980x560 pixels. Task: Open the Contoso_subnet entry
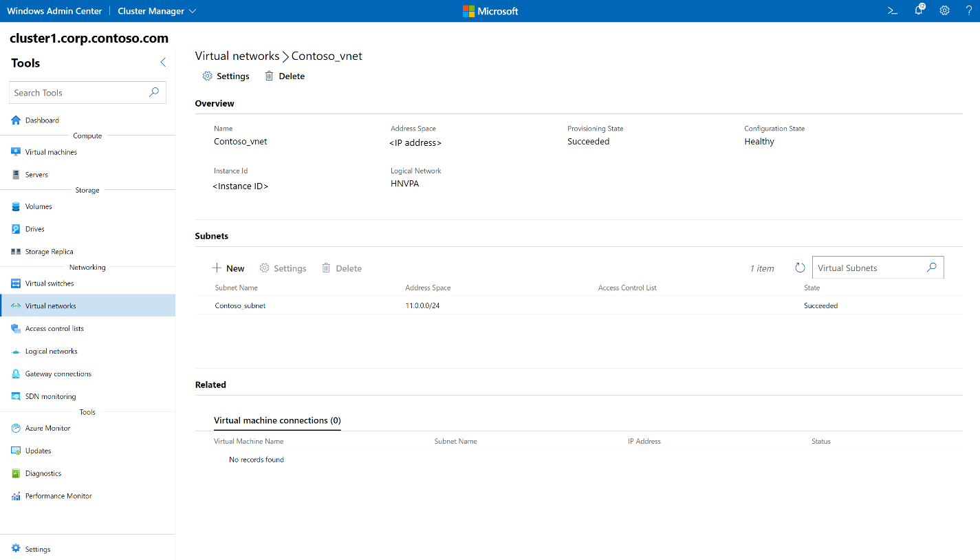point(239,305)
